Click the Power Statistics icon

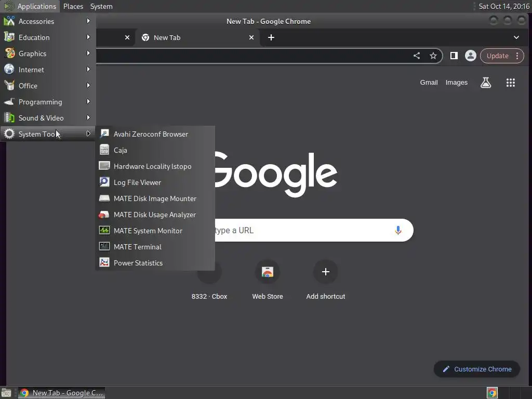pyautogui.click(x=104, y=262)
